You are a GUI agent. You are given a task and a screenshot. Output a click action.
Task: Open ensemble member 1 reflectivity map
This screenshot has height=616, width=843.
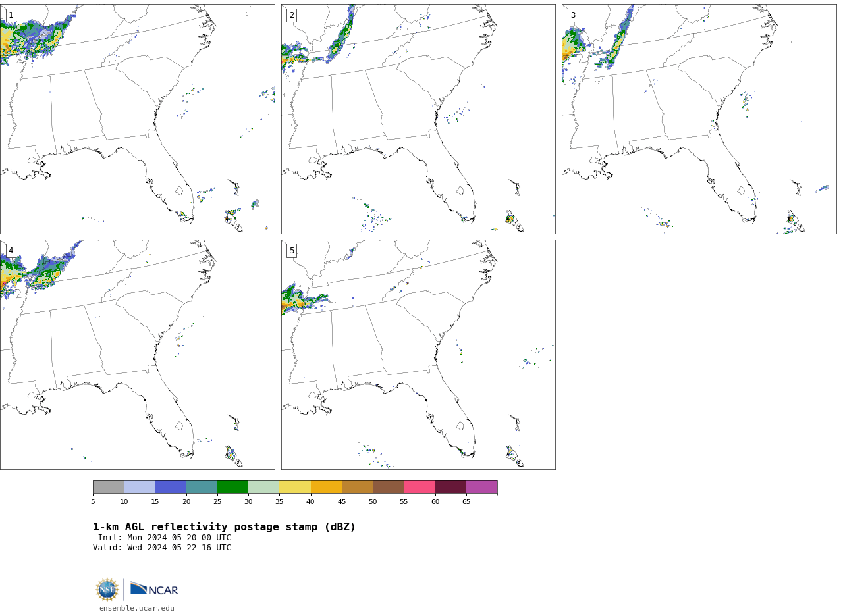click(137, 119)
